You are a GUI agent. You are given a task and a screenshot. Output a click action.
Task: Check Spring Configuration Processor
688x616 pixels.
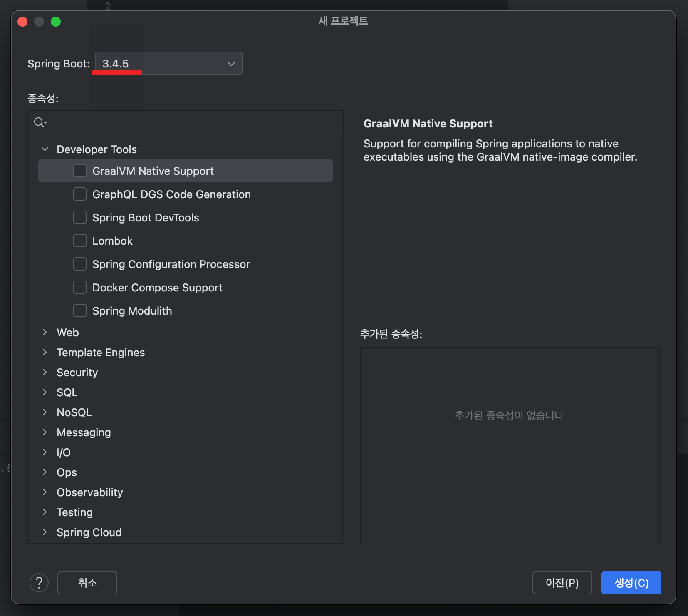80,264
